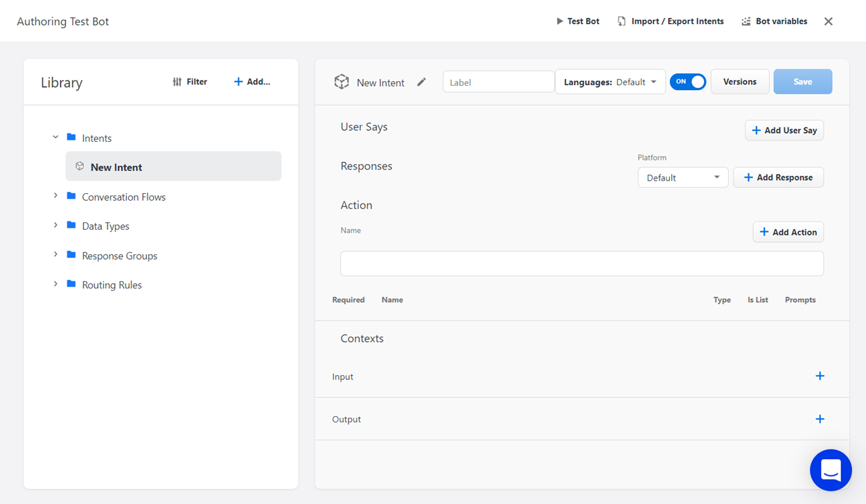The width and height of the screenshot is (866, 504).
Task: Click the Action Name text field
Action: pos(581,264)
